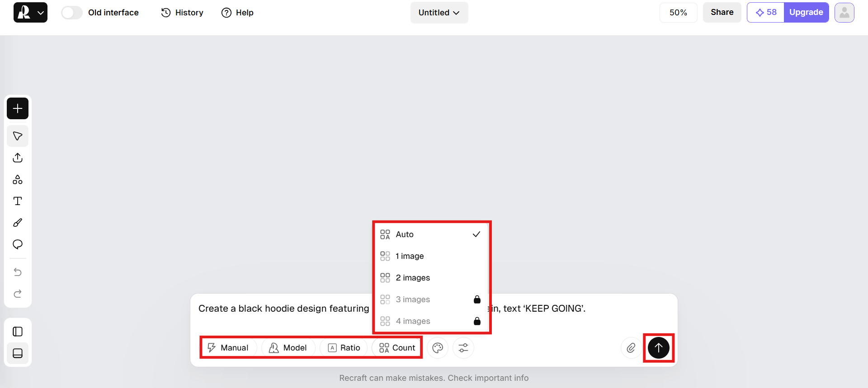Choose the 2 images option

point(432,278)
